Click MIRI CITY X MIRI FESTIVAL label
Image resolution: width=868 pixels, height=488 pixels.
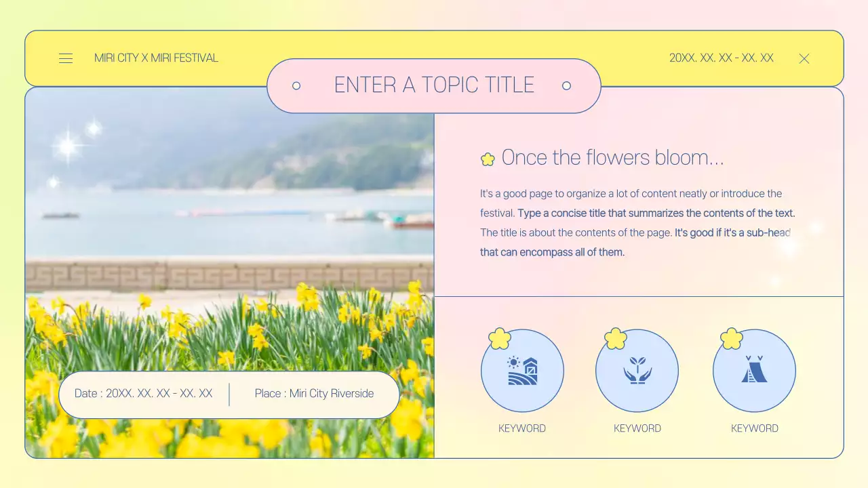point(156,58)
